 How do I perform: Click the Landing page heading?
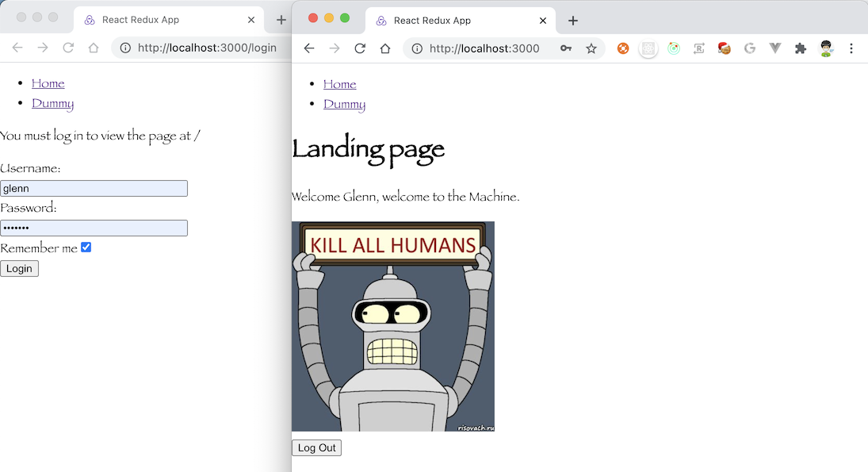click(368, 149)
